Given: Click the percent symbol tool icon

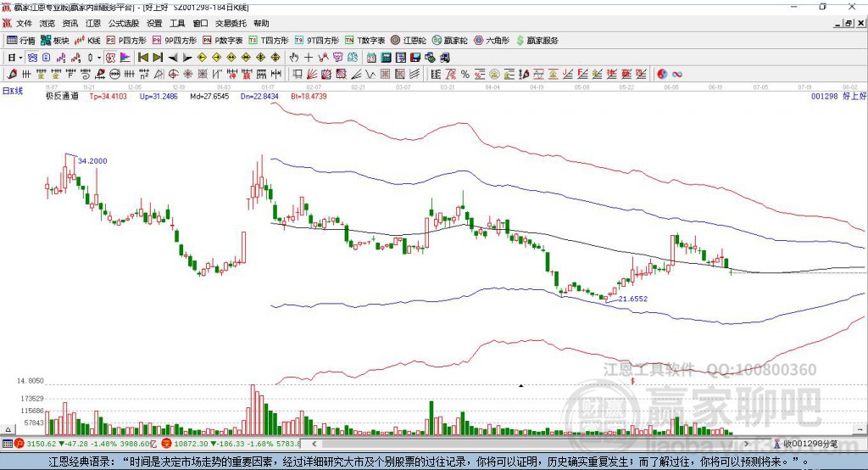Looking at the screenshot, I should coord(465,75).
